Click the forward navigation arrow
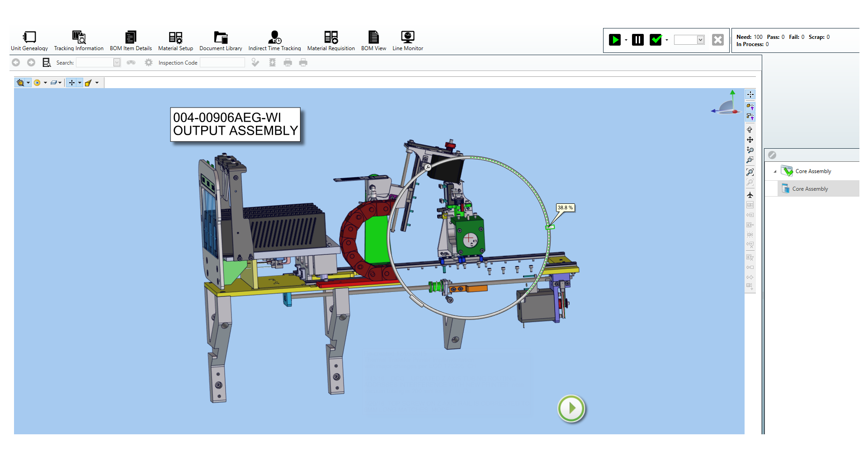The image size is (868, 470). coord(31,62)
